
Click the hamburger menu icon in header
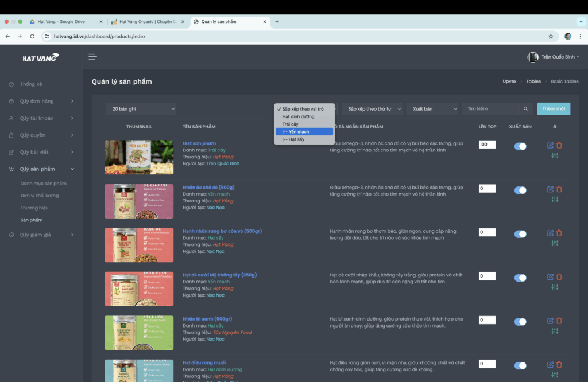92,57
